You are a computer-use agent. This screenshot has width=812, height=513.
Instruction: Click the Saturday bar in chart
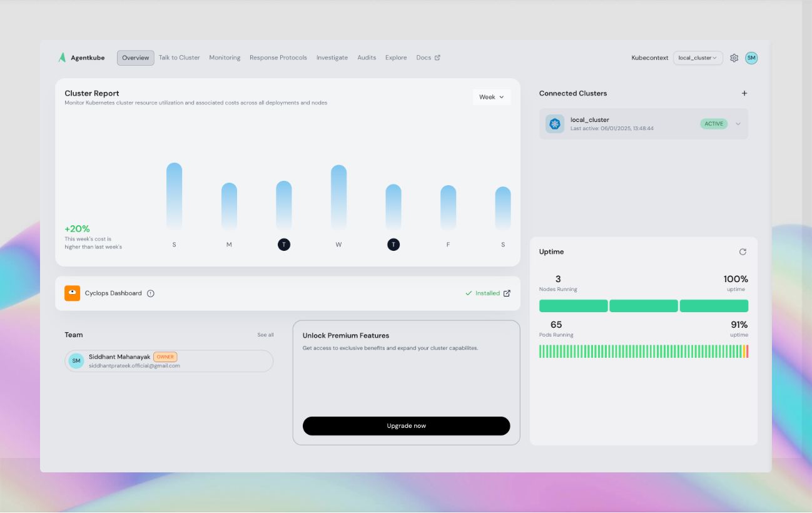pyautogui.click(x=503, y=208)
